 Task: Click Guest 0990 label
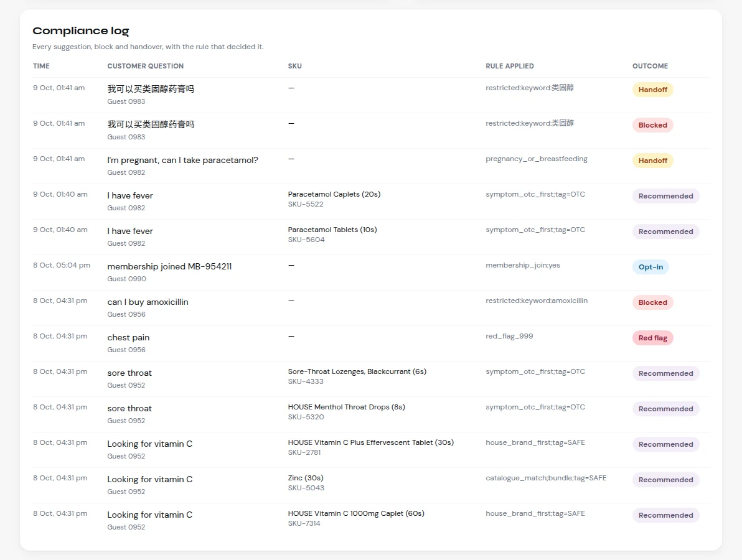click(x=126, y=279)
